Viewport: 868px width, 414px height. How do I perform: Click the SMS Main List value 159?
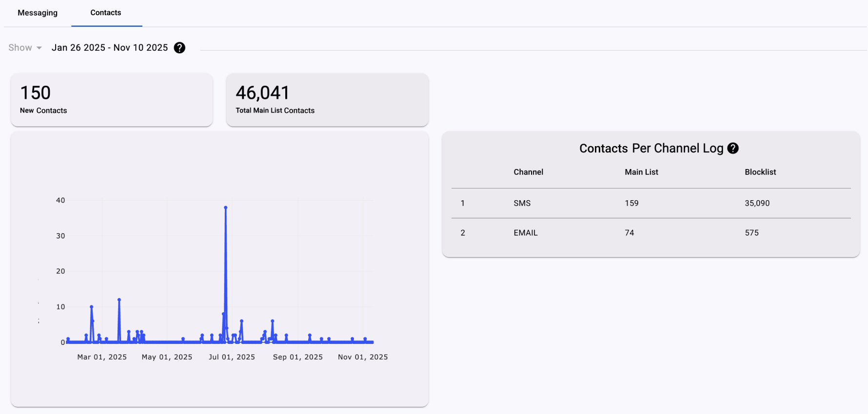tap(631, 203)
